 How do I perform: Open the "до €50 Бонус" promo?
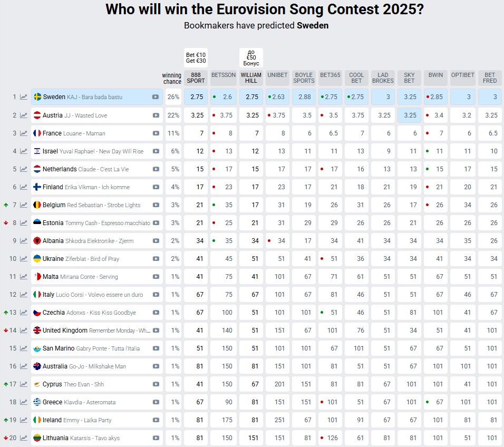point(250,56)
